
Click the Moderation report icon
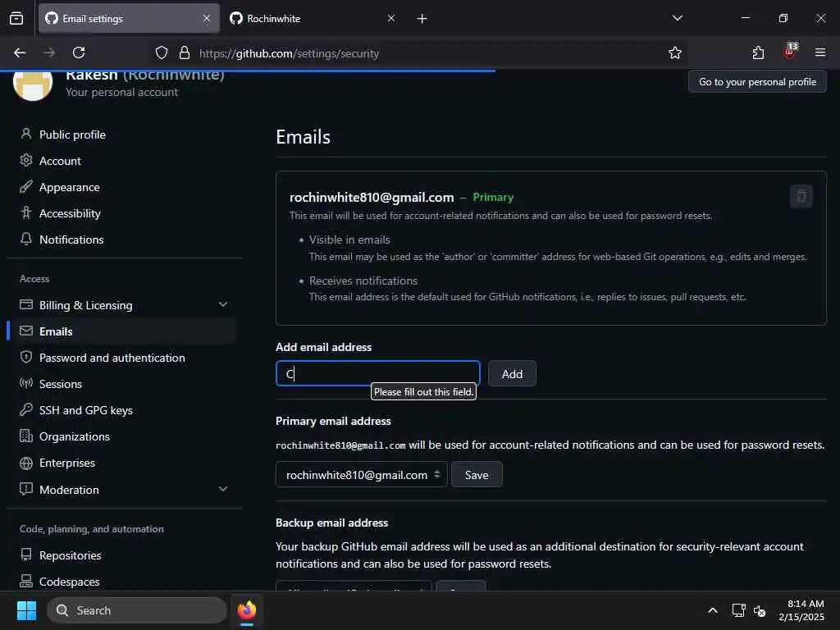tap(25, 489)
